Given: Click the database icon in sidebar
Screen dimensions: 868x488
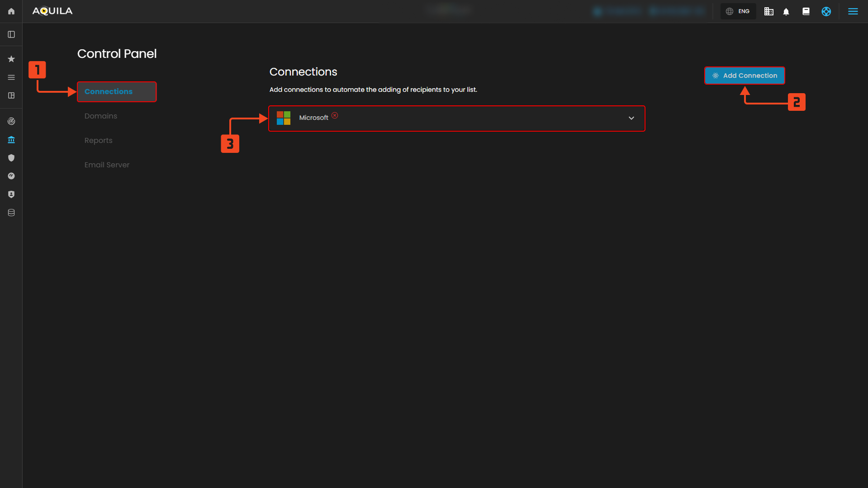Looking at the screenshot, I should (11, 213).
